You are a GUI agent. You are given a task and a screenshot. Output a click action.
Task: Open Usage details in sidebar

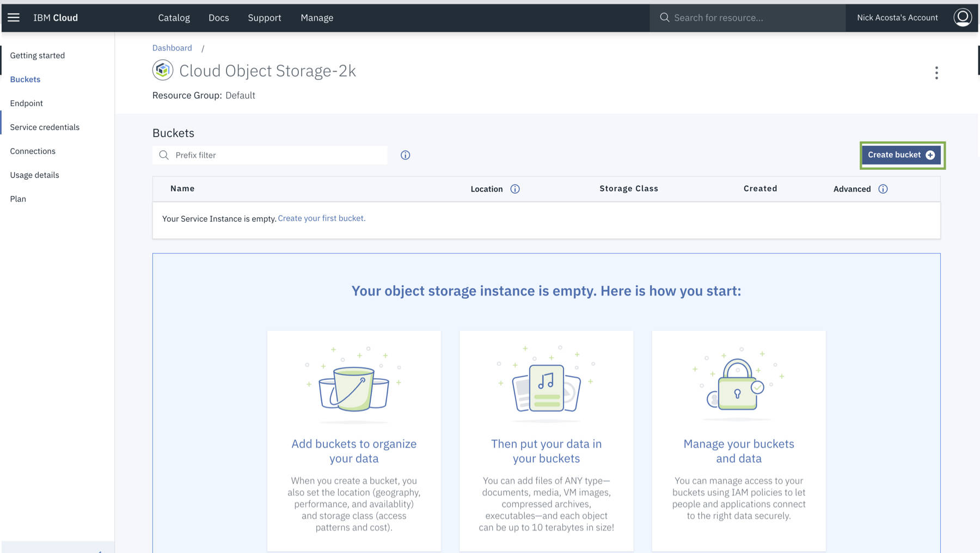click(x=34, y=175)
